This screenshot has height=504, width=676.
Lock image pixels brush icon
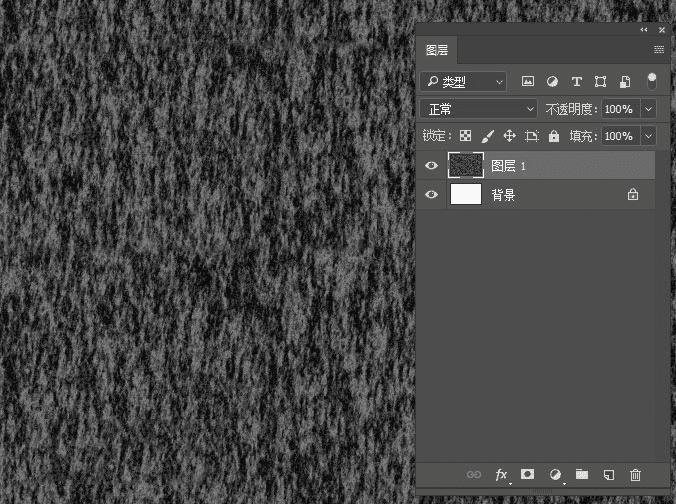pyautogui.click(x=487, y=136)
